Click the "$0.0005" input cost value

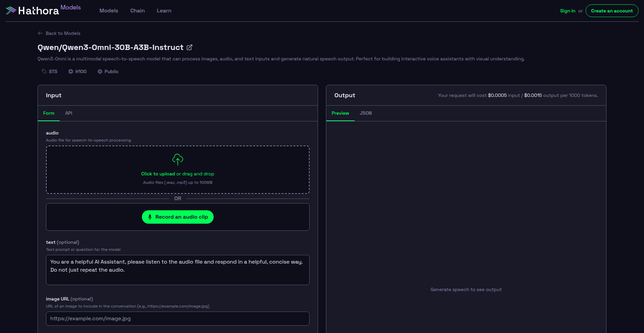pyautogui.click(x=497, y=96)
